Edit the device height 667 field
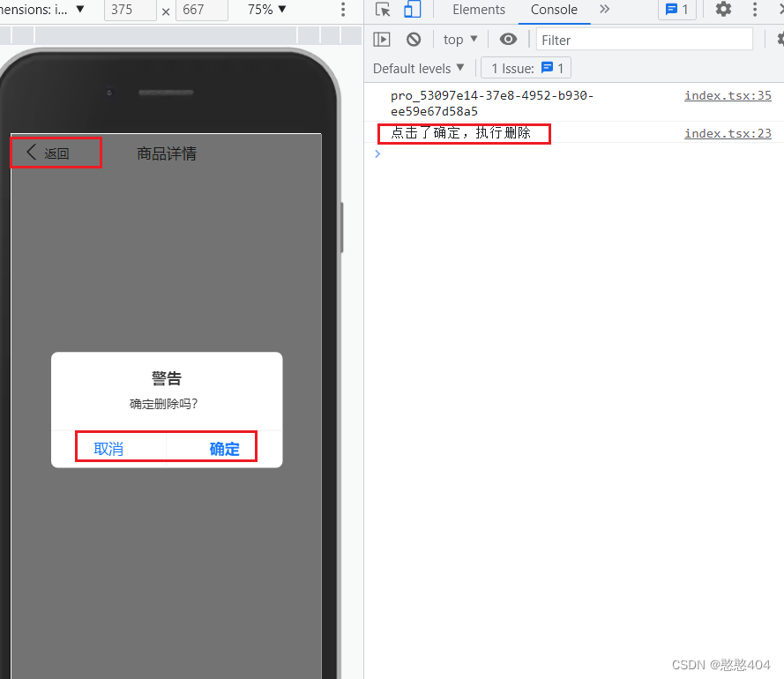 pos(202,10)
